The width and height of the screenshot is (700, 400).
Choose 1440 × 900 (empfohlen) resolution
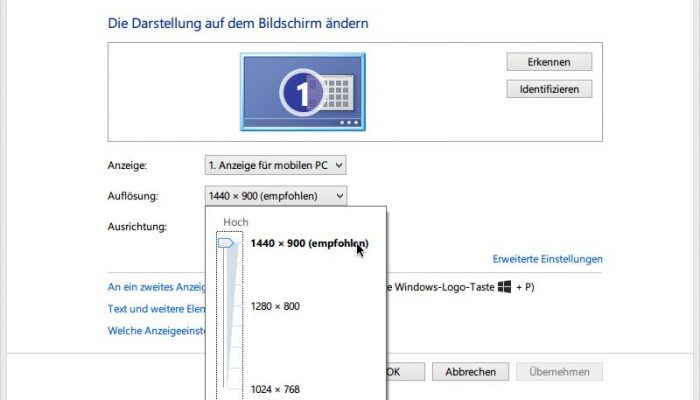[x=309, y=243]
